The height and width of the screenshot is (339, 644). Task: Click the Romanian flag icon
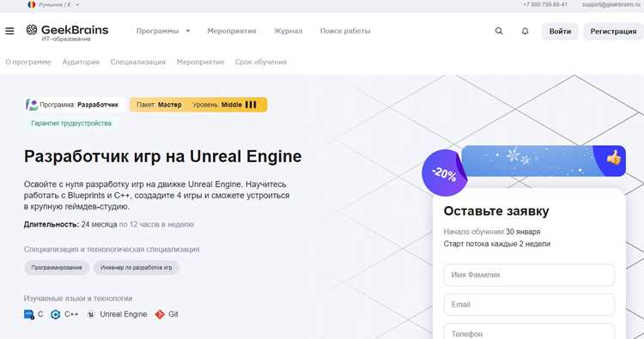(x=31, y=5)
